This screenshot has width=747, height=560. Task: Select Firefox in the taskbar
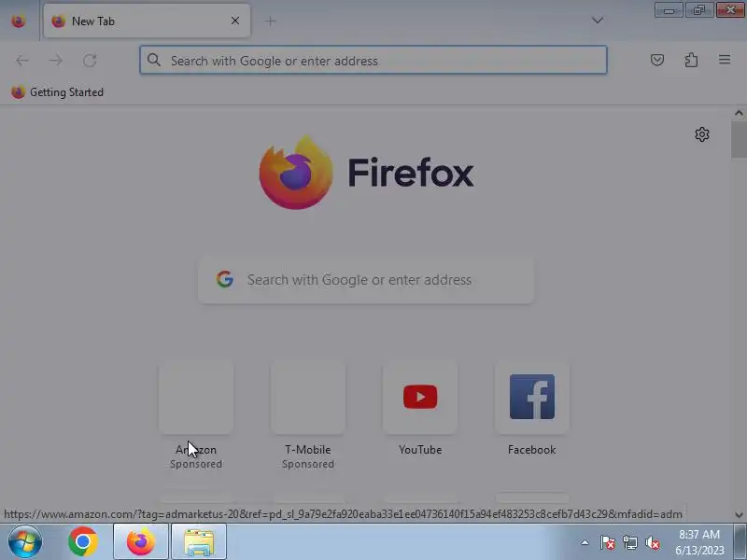click(x=141, y=541)
